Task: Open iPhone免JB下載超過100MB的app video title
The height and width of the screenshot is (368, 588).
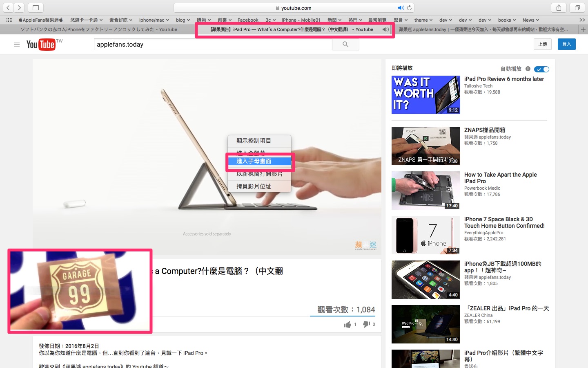Action: point(503,267)
